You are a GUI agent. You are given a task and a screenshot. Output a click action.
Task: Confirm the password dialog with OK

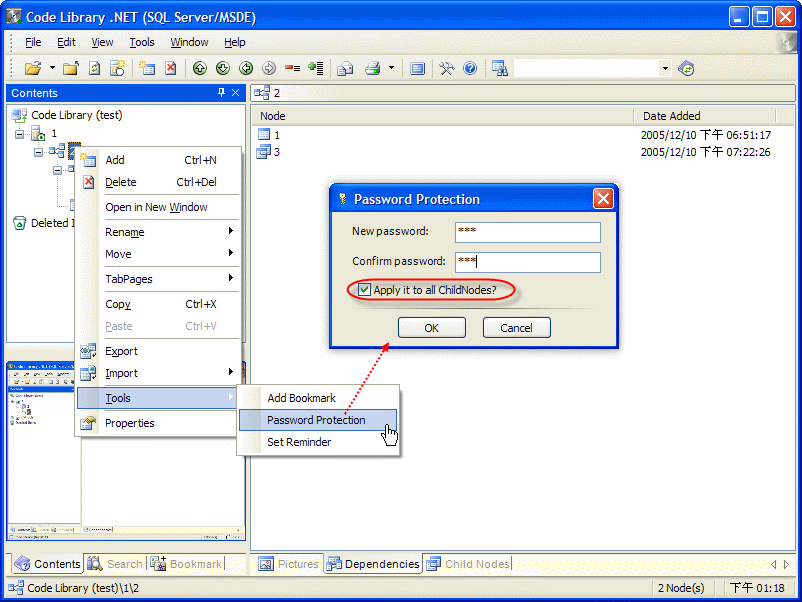coord(432,328)
